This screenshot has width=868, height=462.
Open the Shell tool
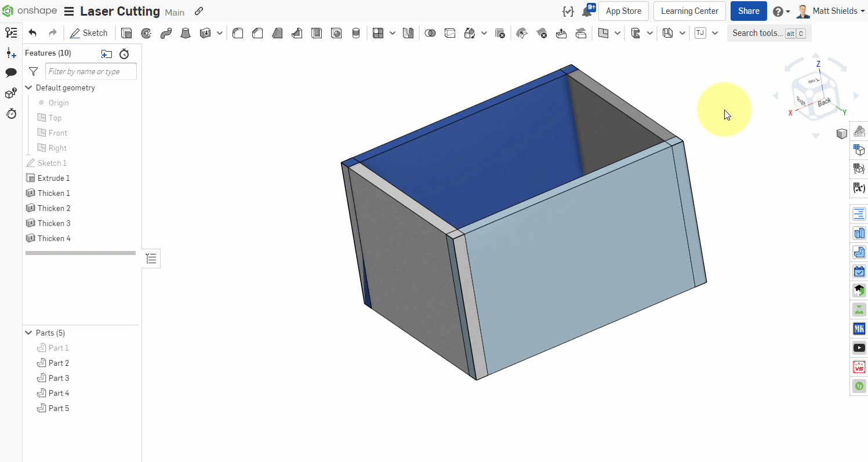317,33
